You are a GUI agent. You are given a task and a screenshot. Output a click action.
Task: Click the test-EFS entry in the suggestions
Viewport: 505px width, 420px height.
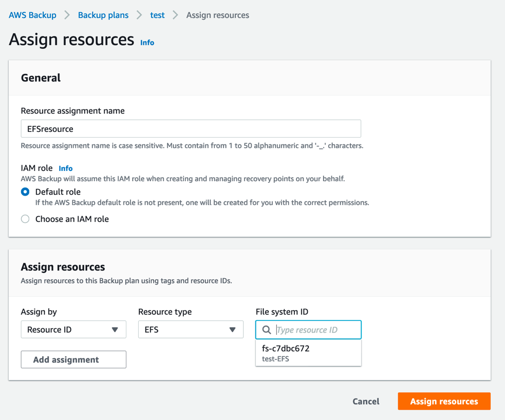(x=276, y=358)
